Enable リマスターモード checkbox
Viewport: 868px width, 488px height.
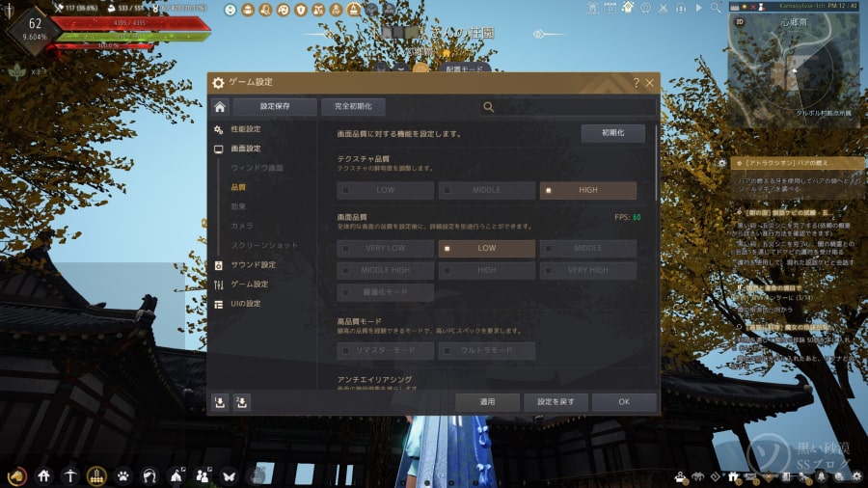pyautogui.click(x=385, y=351)
